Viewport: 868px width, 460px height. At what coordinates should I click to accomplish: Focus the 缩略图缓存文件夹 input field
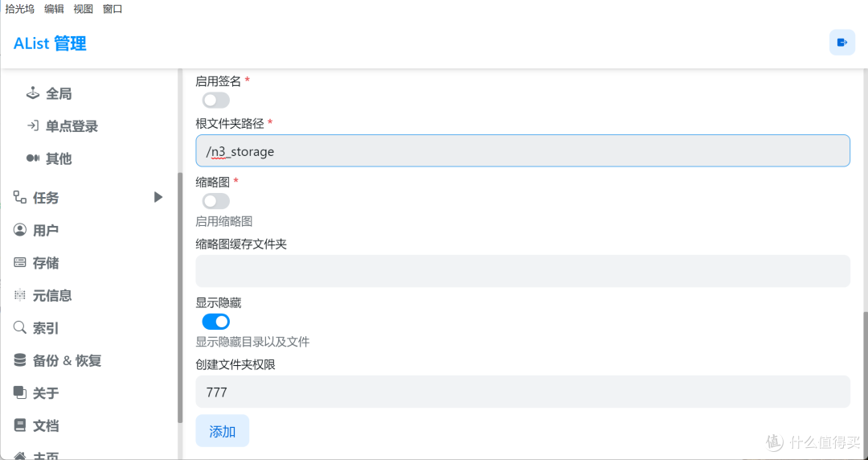point(522,271)
